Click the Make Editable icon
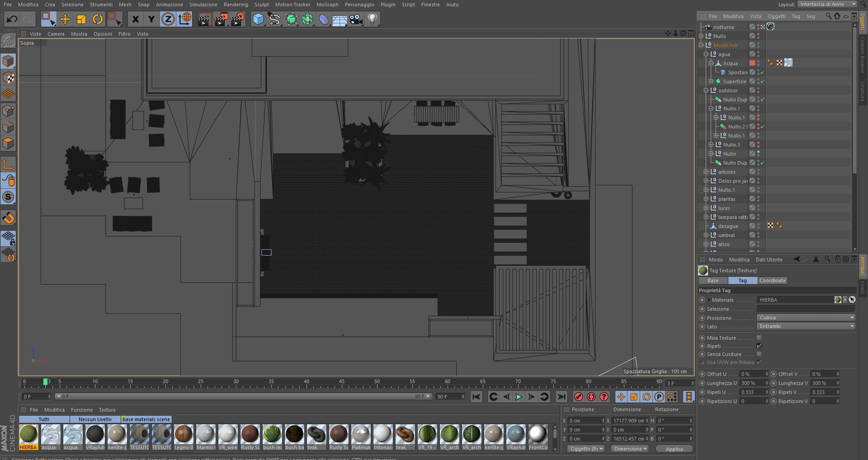 (8, 41)
